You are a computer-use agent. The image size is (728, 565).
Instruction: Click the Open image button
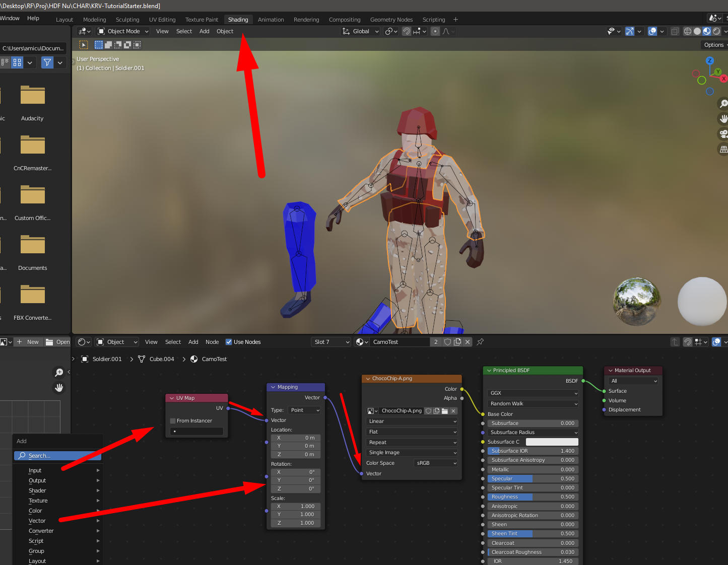[57, 342]
